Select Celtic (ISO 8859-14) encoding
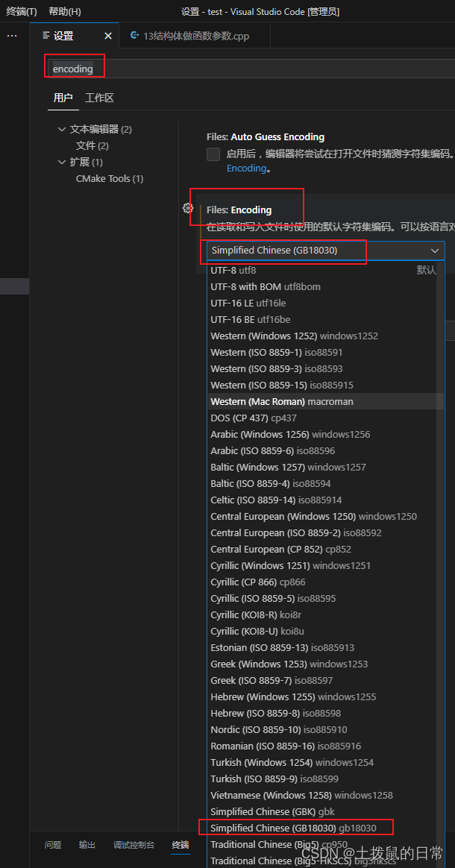 point(325,500)
